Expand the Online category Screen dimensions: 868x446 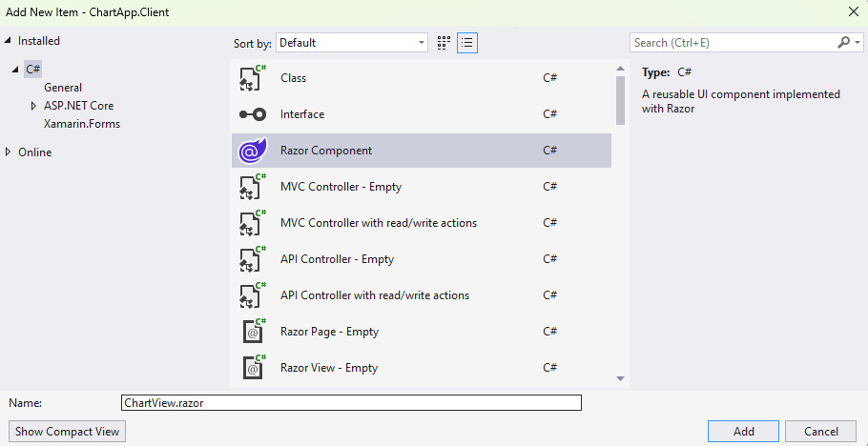10,152
